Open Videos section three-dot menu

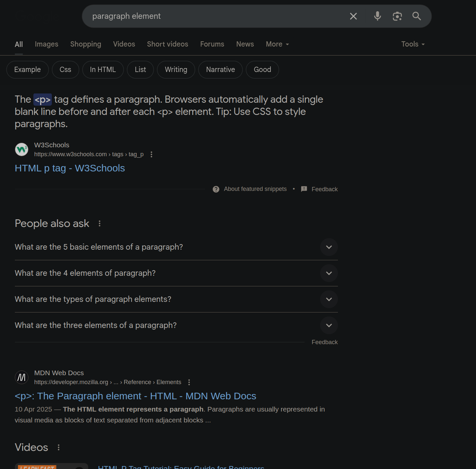tap(58, 447)
